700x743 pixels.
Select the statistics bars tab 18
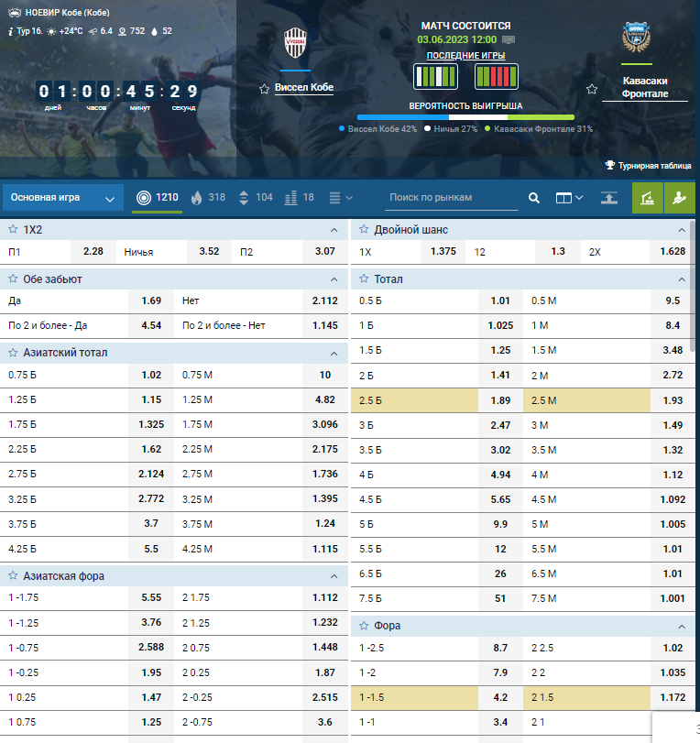299,198
